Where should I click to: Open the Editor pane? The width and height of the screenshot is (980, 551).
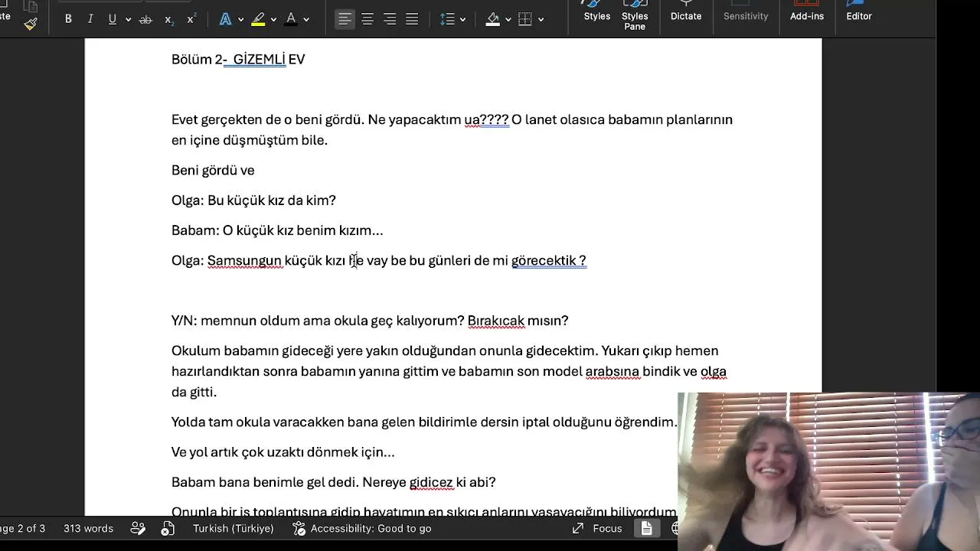pyautogui.click(x=859, y=11)
